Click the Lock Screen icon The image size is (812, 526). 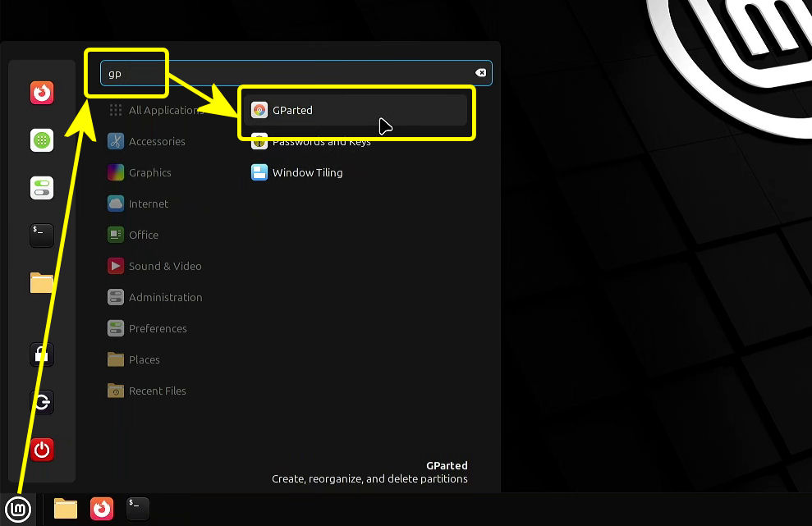42,354
